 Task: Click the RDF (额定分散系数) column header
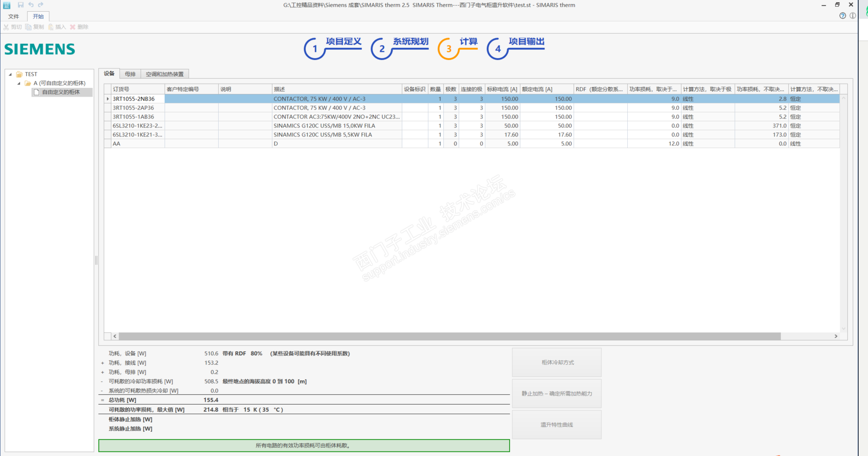point(600,89)
